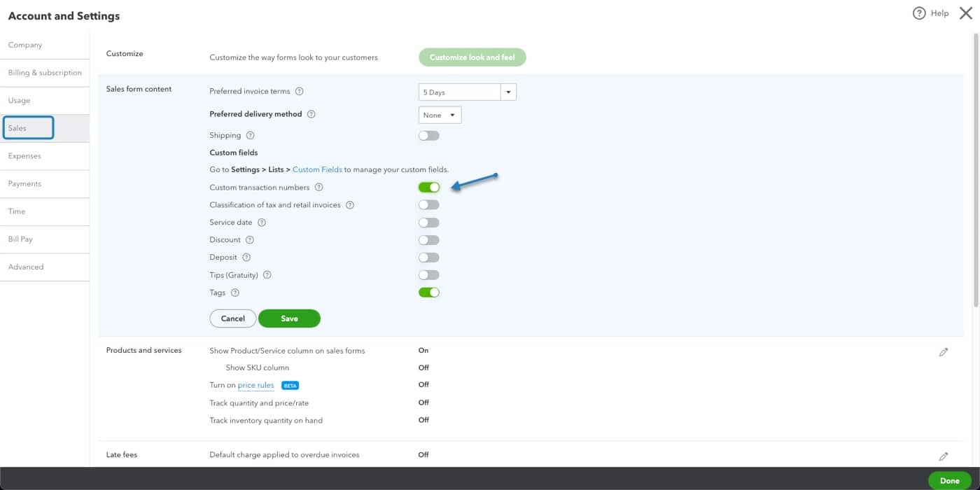Click the Customize section label
Image resolution: width=980 pixels, height=490 pixels.
125,54
